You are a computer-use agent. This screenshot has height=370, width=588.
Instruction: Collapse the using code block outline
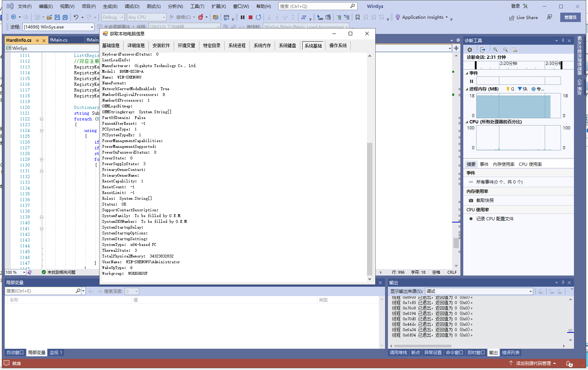41,131
